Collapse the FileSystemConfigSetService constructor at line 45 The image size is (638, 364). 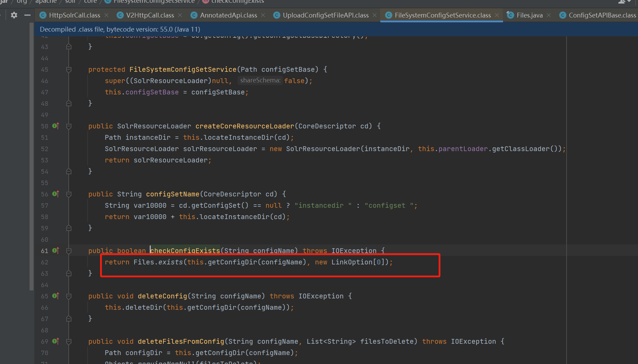[x=69, y=70]
